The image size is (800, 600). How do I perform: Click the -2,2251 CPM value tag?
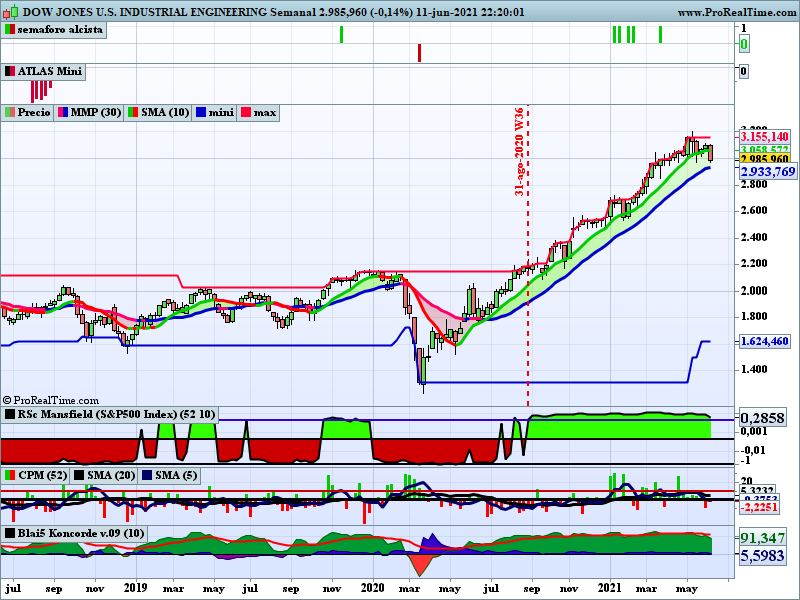pos(759,507)
